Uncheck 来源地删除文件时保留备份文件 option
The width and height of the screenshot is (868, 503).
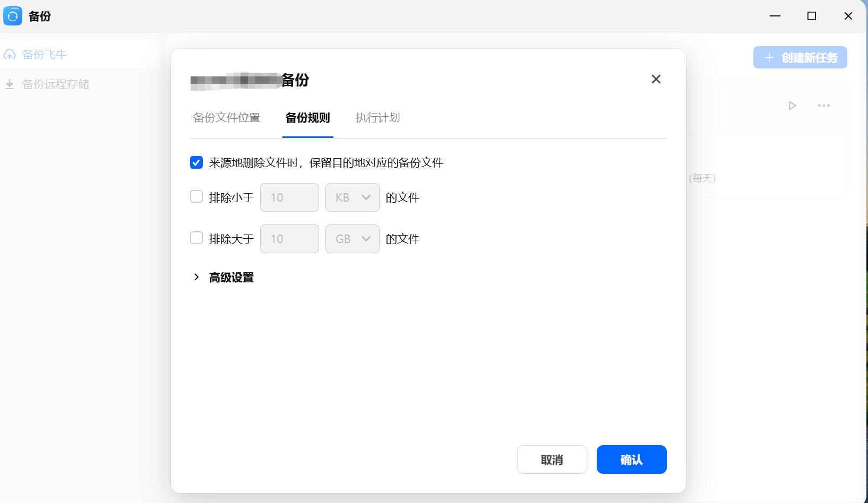click(x=196, y=162)
